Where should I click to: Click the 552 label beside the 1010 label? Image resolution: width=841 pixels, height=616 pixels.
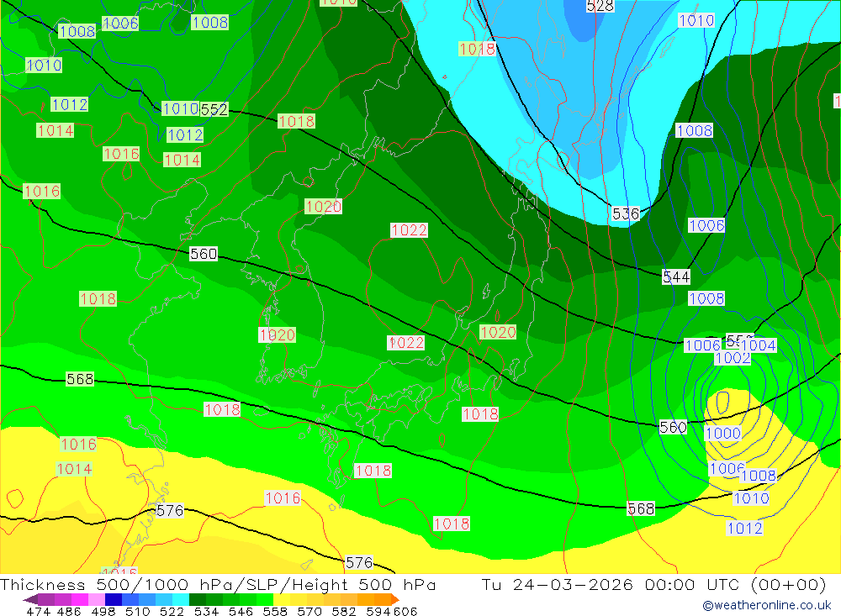pos(214,109)
